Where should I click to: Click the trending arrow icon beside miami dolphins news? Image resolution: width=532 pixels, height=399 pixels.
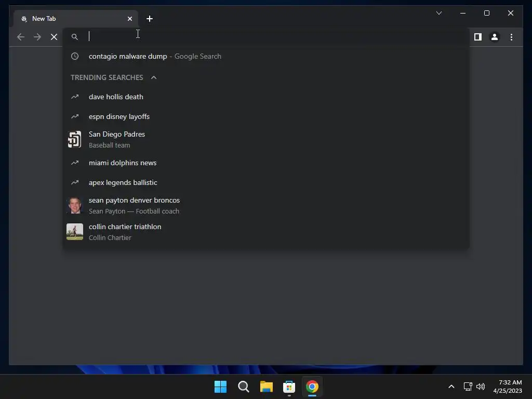tap(75, 163)
